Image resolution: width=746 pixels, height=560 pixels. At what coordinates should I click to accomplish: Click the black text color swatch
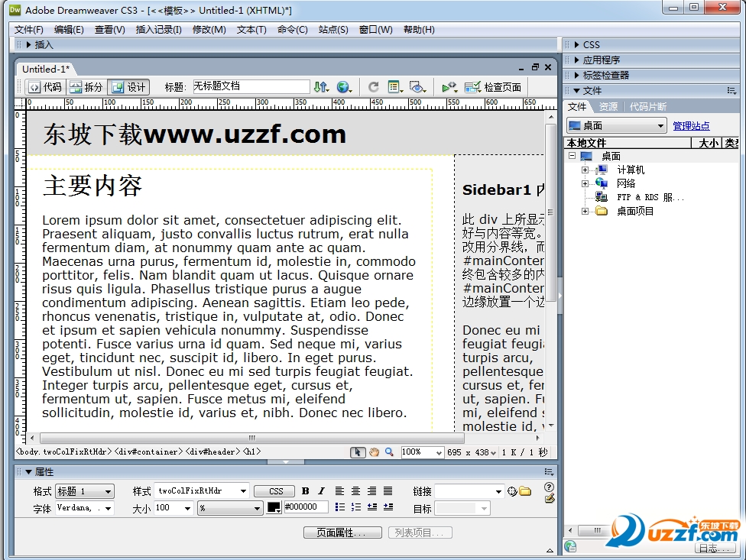tap(274, 507)
